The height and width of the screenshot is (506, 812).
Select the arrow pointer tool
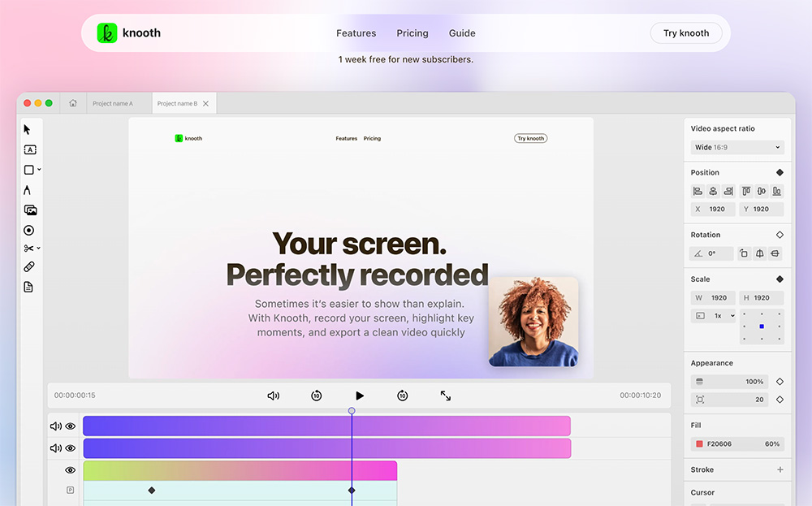click(x=27, y=129)
